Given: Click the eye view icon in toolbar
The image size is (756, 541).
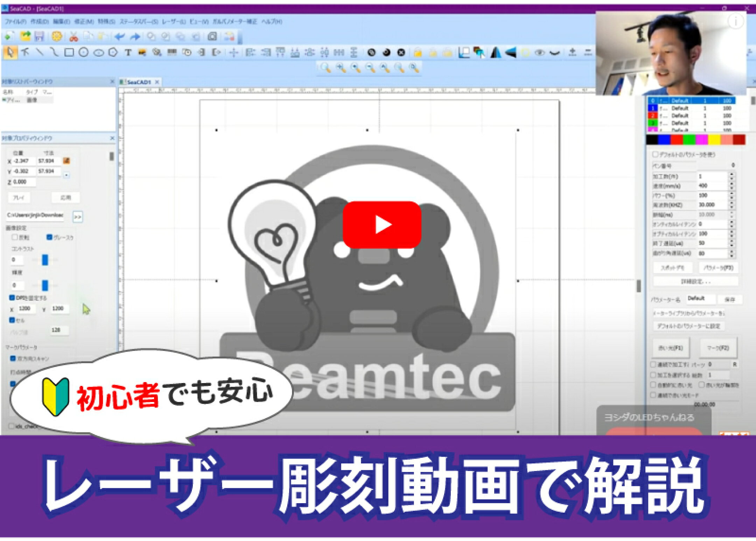Looking at the screenshot, I should (540, 53).
